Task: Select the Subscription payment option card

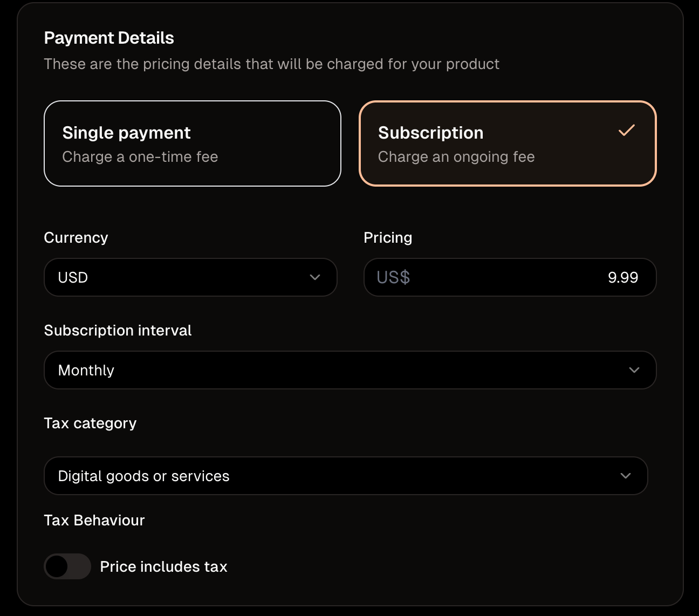Action: [x=508, y=143]
